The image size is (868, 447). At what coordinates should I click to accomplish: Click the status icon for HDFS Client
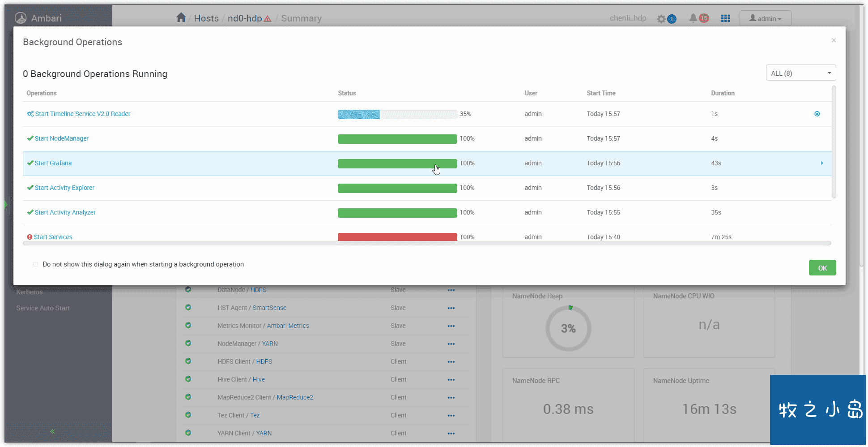pos(188,361)
